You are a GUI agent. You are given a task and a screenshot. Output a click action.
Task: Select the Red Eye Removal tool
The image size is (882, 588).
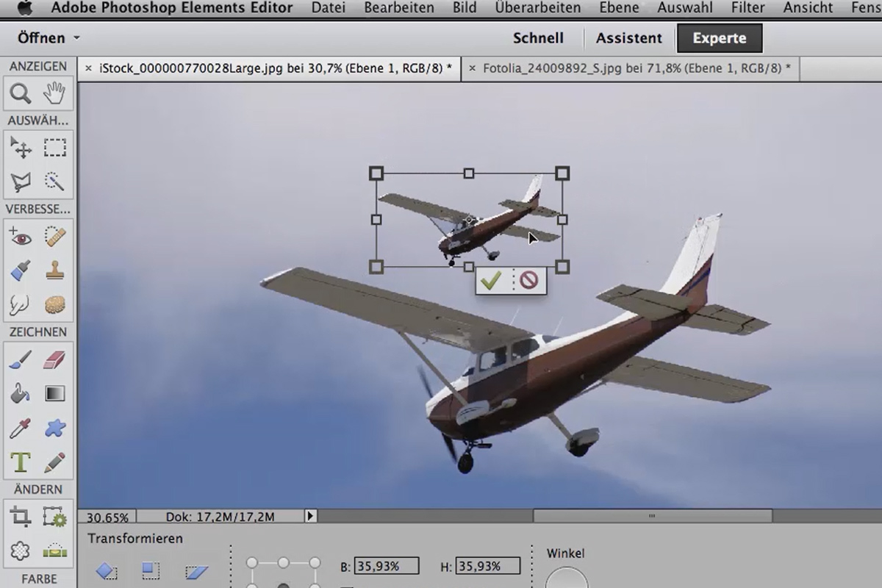click(x=21, y=237)
